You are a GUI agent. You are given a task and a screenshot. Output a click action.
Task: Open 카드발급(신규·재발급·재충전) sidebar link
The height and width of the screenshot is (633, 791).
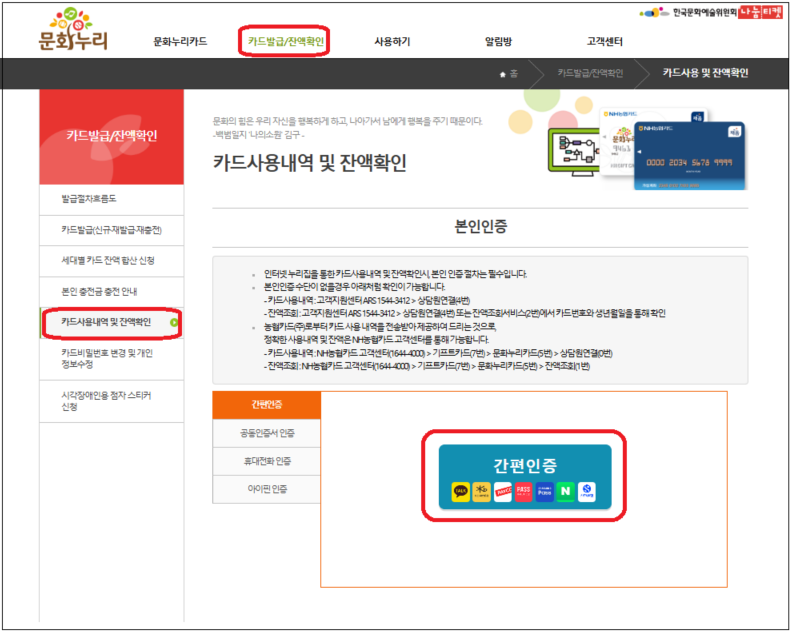tap(111, 231)
